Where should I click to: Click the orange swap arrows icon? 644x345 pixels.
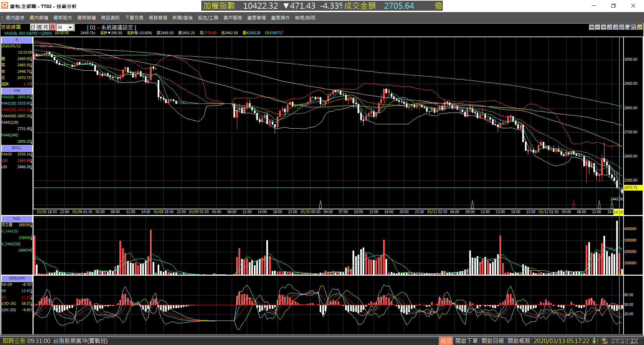[640, 27]
